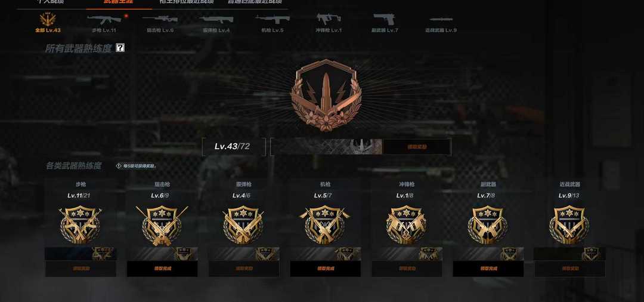Open the 个人战绩 tab
644x302 pixels.
(51, 2)
